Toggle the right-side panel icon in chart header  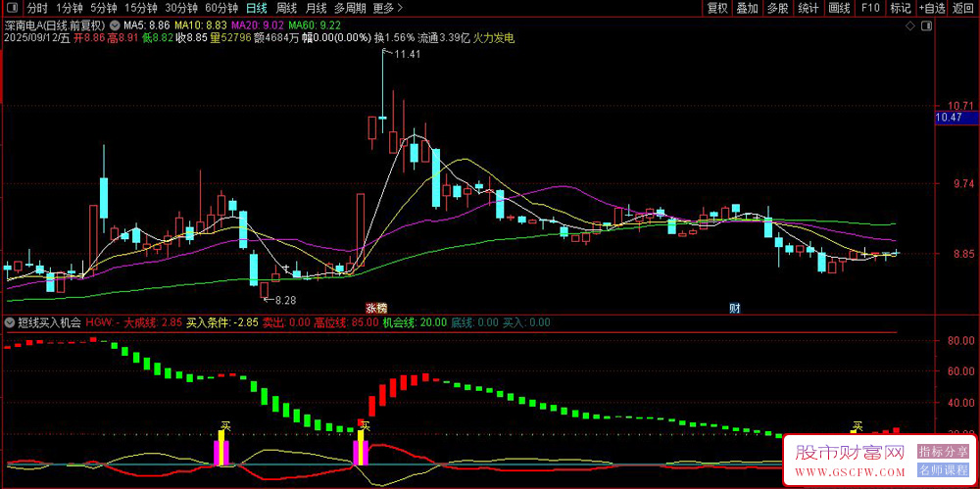tap(927, 25)
